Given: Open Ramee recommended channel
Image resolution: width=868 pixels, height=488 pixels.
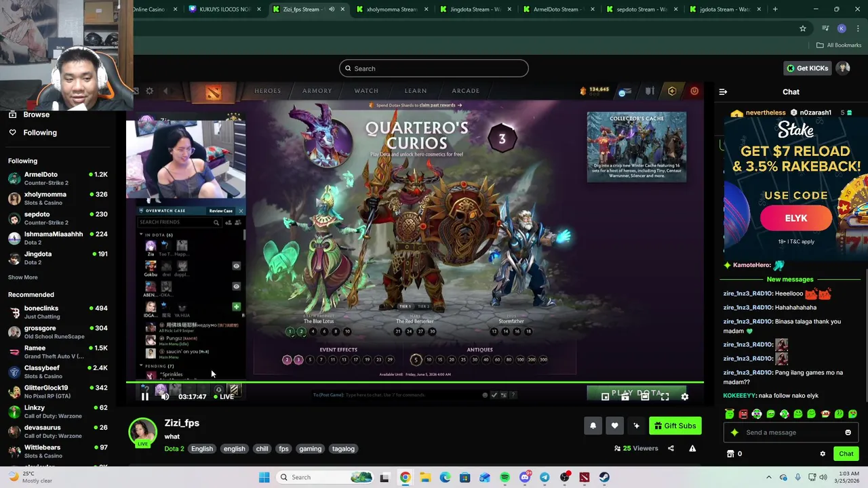Looking at the screenshot, I should (58, 352).
